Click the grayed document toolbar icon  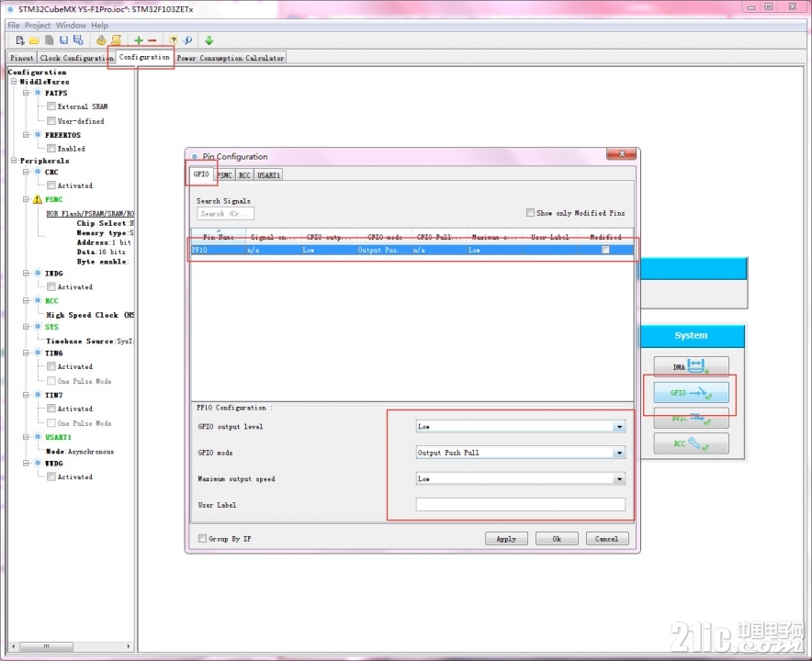coord(50,40)
